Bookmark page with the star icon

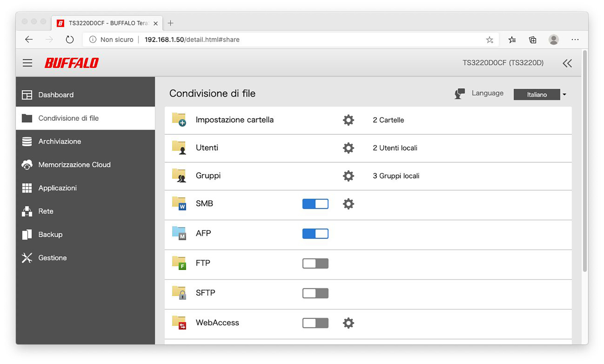(x=490, y=40)
